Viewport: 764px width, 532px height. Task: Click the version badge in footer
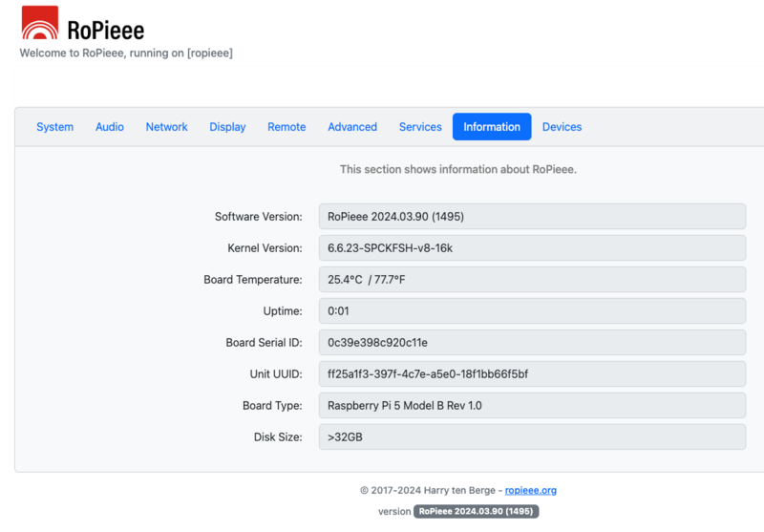click(x=475, y=512)
